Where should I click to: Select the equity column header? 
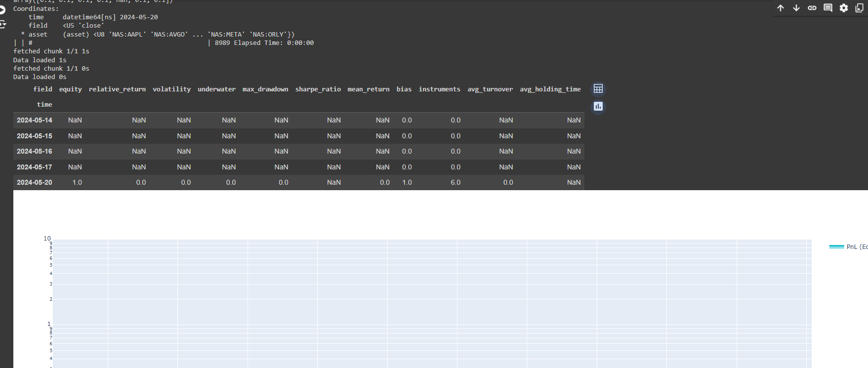point(71,89)
